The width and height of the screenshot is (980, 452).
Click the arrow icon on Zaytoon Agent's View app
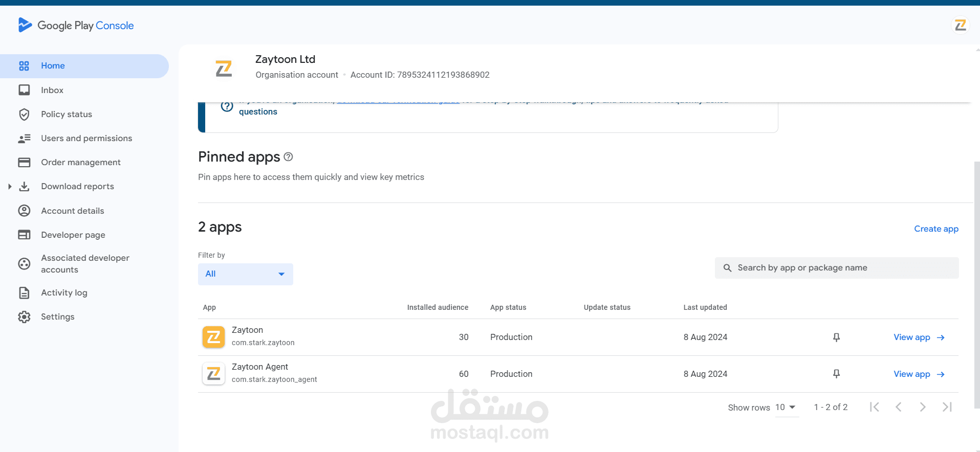tap(941, 374)
